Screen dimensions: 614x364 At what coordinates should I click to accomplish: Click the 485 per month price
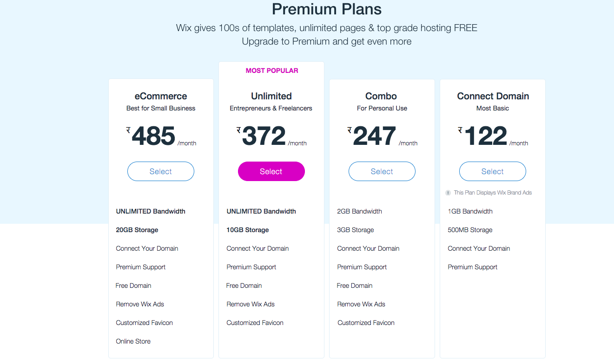[x=154, y=136]
